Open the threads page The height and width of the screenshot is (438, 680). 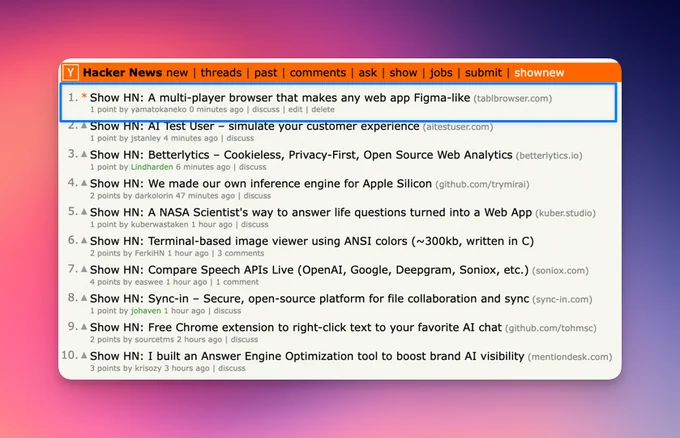tap(221, 72)
